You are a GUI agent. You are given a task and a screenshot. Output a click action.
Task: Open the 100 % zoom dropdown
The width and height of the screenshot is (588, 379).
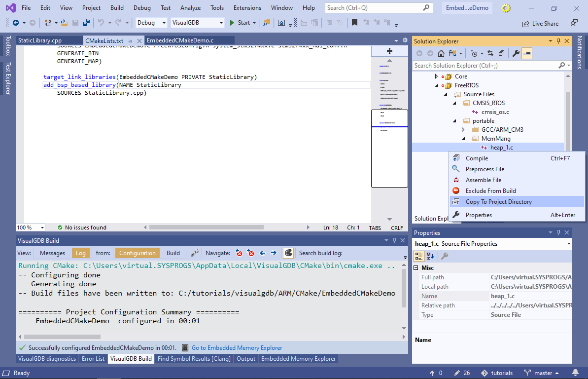tap(31, 227)
